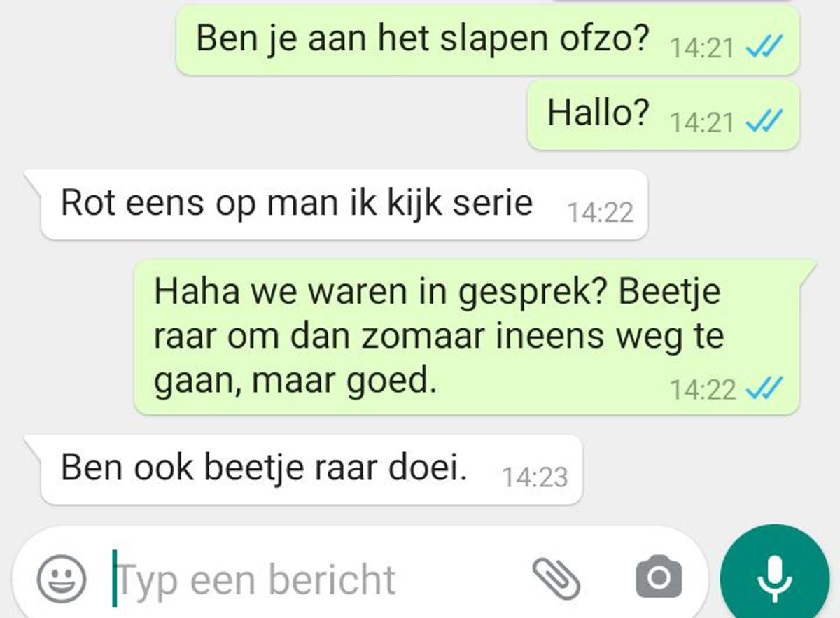This screenshot has width=840, height=618.
Task: Open the camera icon in message bar
Action: click(659, 577)
